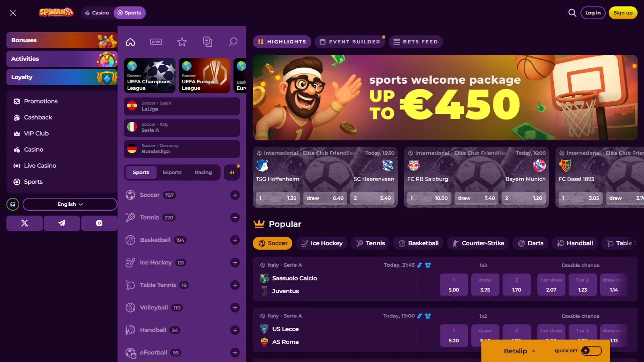Switch to Sports mode toggle
This screenshot has width=644, height=362.
[x=130, y=13]
